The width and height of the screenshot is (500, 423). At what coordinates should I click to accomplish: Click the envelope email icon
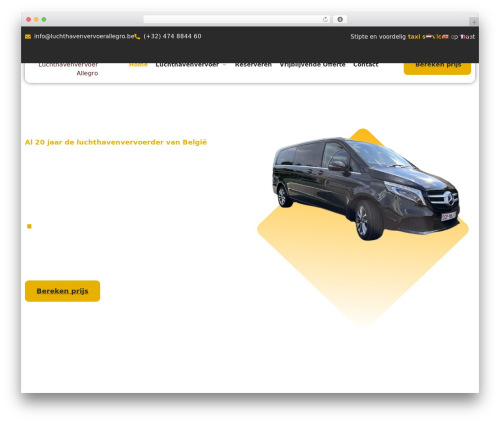pyautogui.click(x=28, y=37)
